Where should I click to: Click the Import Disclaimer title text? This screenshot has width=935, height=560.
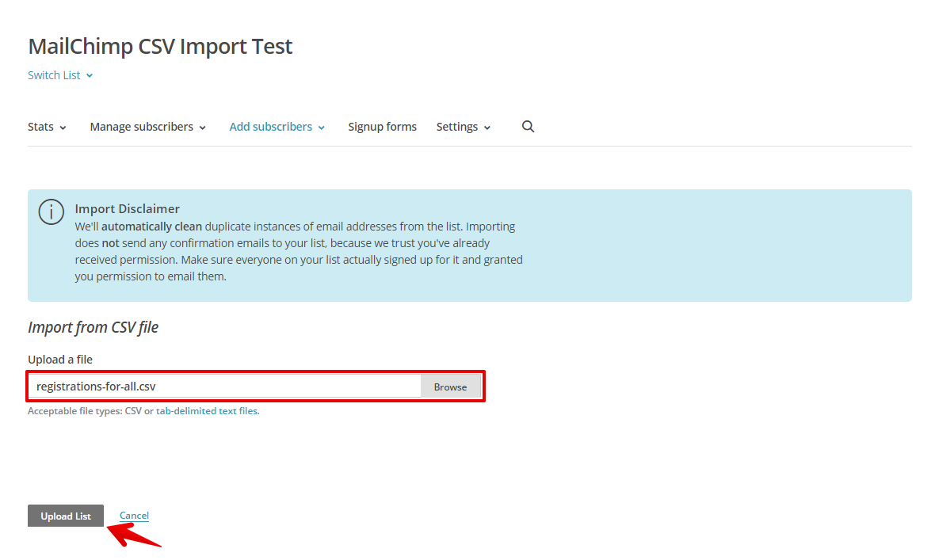pos(127,209)
